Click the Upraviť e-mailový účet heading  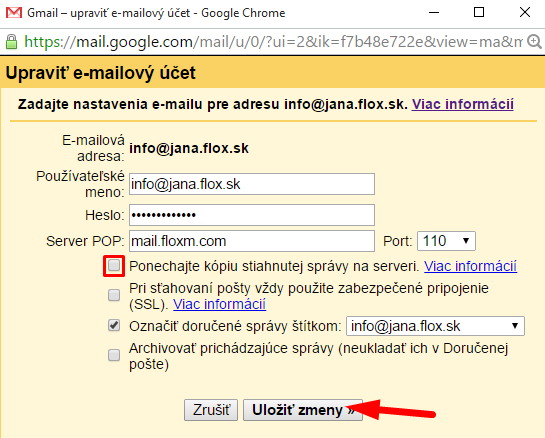click(x=100, y=73)
